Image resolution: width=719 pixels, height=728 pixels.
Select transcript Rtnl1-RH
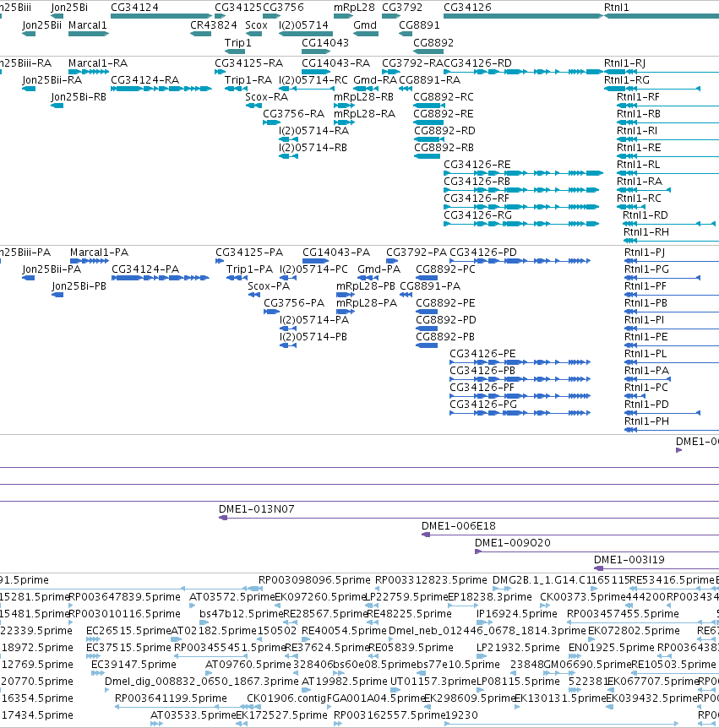coord(645,231)
